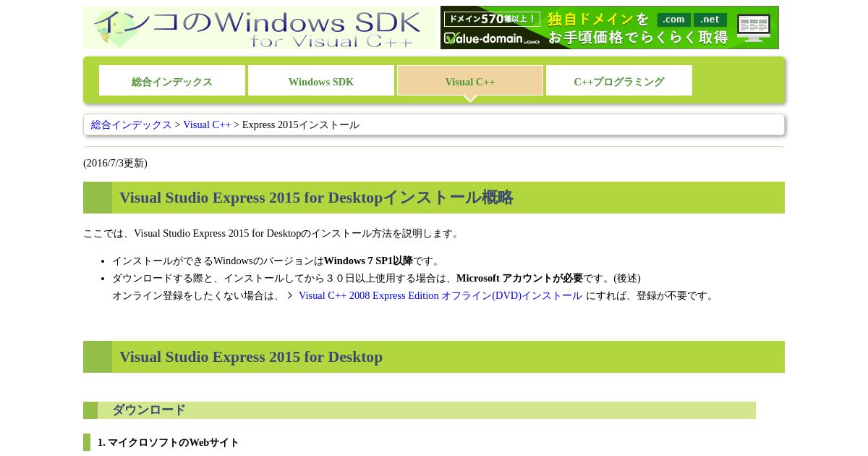Click the computer monitor icon in the banner
The width and height of the screenshot is (868, 456).
click(x=754, y=28)
